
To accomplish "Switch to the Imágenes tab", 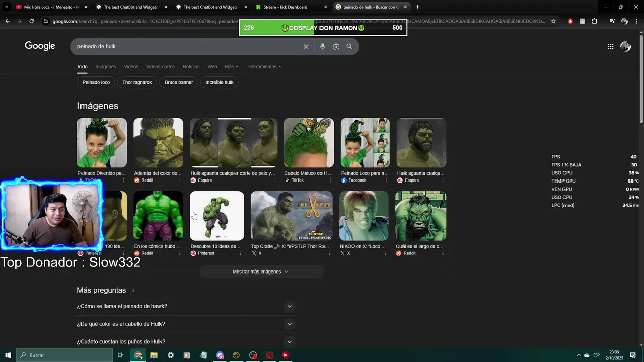I will [x=106, y=67].
